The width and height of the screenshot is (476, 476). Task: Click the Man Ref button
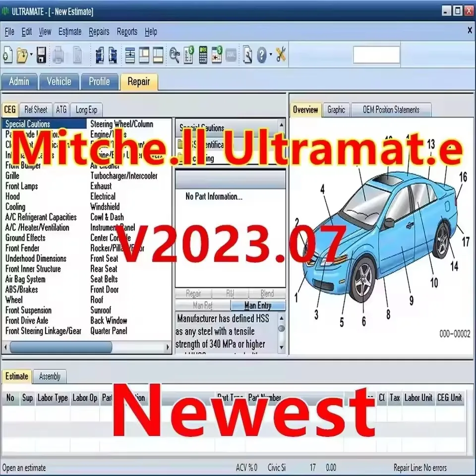pyautogui.click(x=203, y=305)
